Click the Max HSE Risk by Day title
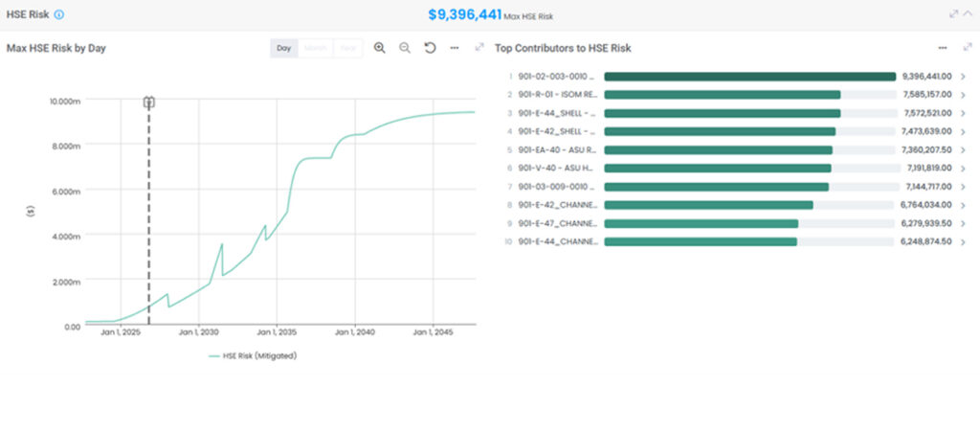The height and width of the screenshot is (432, 980). [56, 48]
